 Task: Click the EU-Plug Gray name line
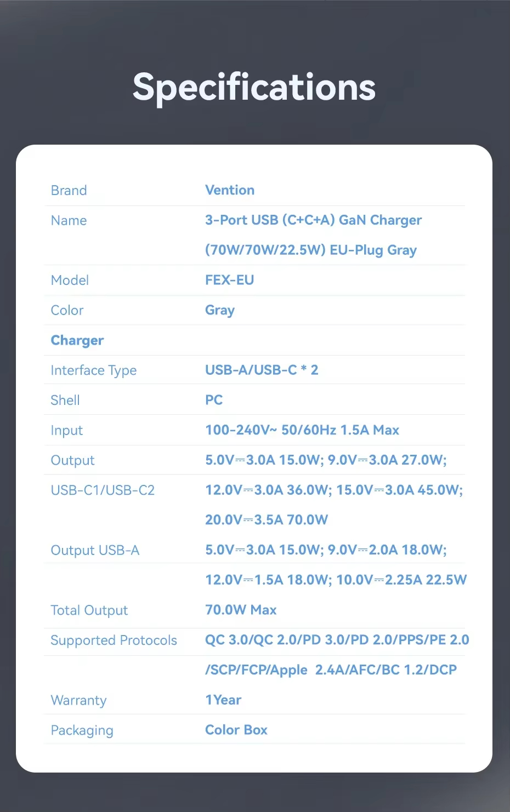point(311,250)
